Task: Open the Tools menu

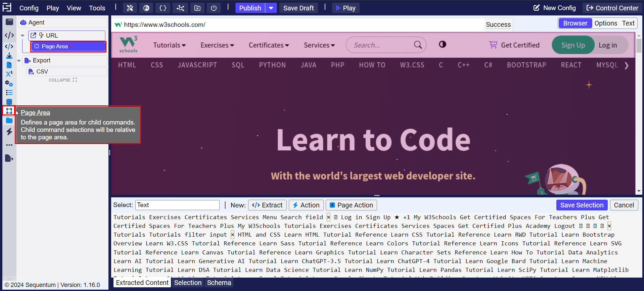Action: tap(97, 8)
